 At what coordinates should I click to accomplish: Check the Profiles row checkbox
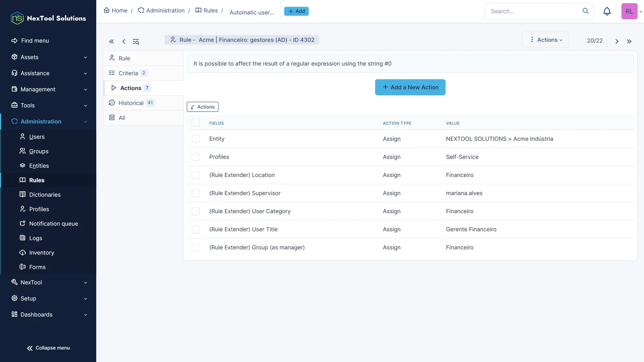click(x=196, y=157)
